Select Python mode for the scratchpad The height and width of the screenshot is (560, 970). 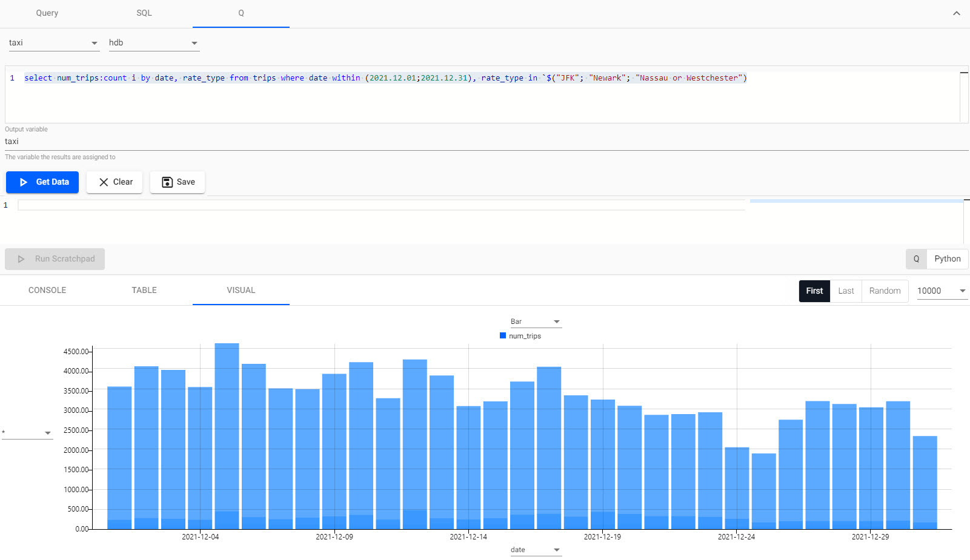[947, 259]
